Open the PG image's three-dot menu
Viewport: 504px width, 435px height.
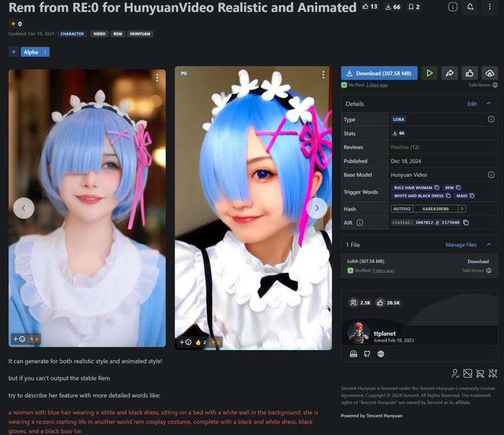pos(323,75)
